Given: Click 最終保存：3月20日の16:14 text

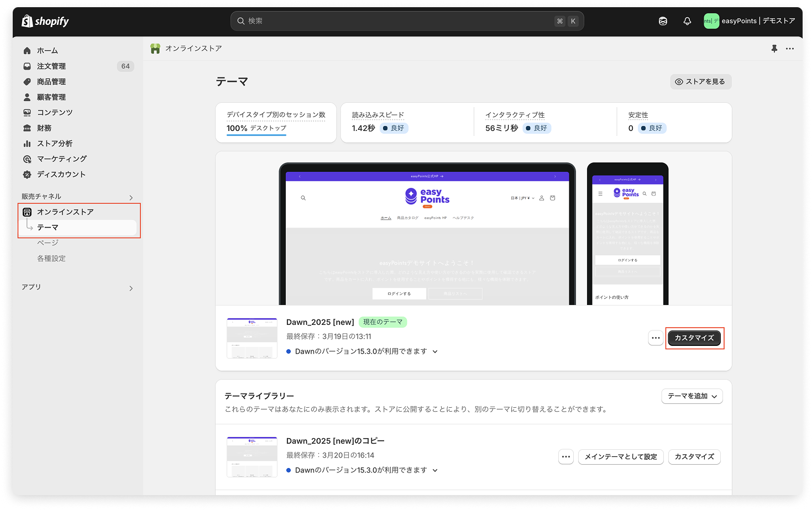Looking at the screenshot, I should [x=330, y=455].
